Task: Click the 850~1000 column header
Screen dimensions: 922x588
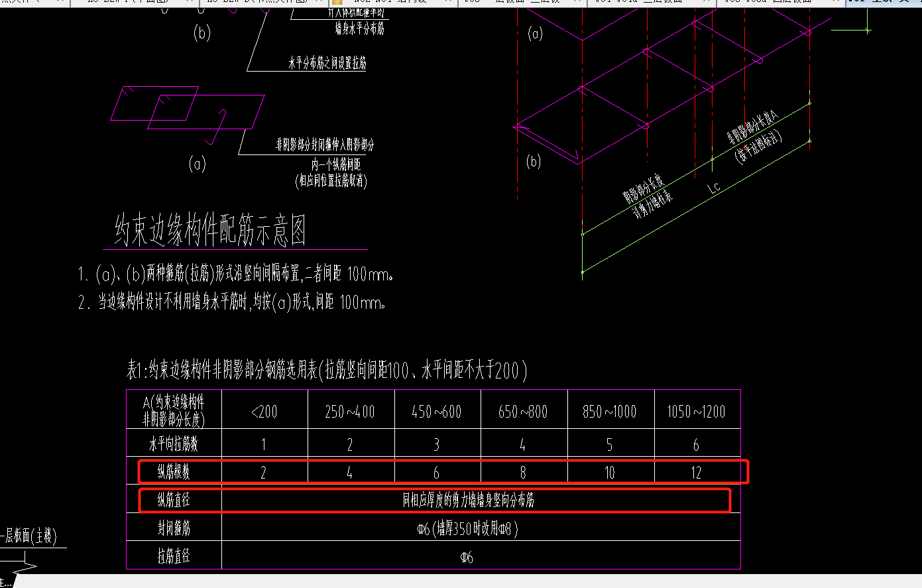Action: click(x=610, y=412)
